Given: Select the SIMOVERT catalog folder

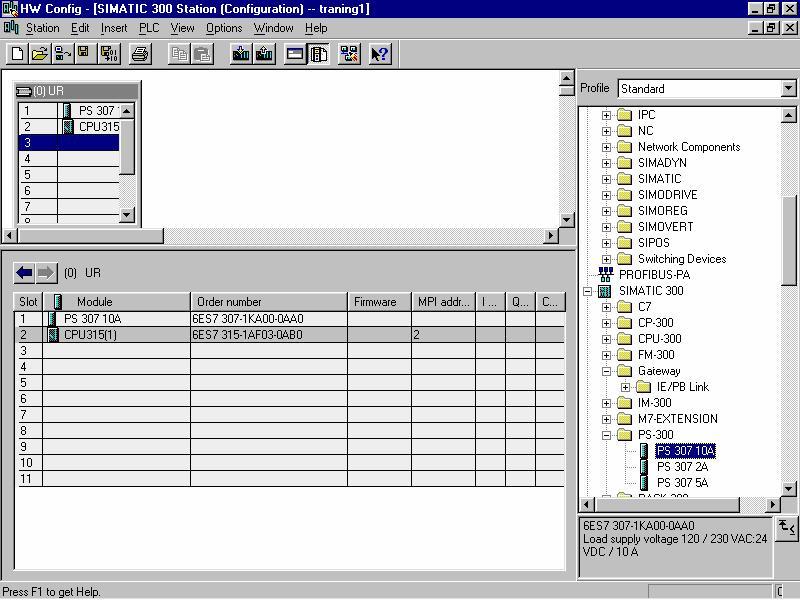Looking at the screenshot, I should (665, 227).
